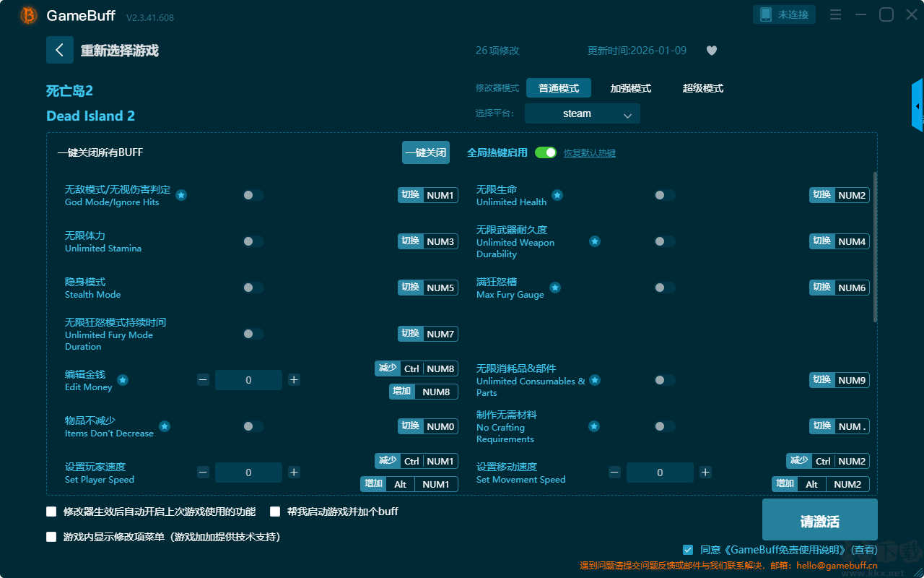Image resolution: width=924 pixels, height=578 pixels.
Task: Click the hello@gamebuff.cn email text
Action: 836,566
